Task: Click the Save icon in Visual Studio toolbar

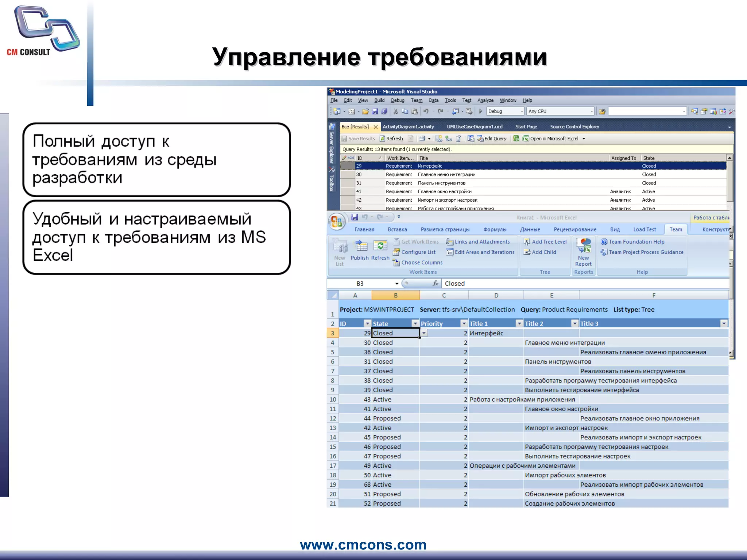Action: [x=375, y=111]
